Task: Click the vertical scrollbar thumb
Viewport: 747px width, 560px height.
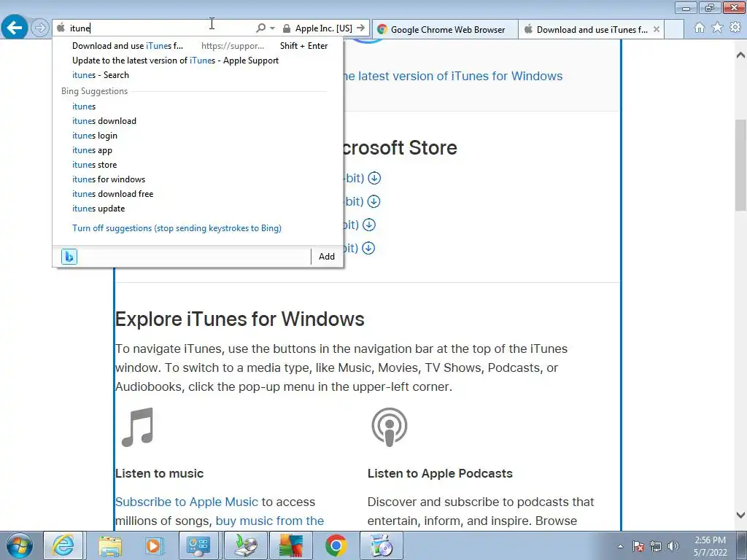Action: click(x=740, y=165)
